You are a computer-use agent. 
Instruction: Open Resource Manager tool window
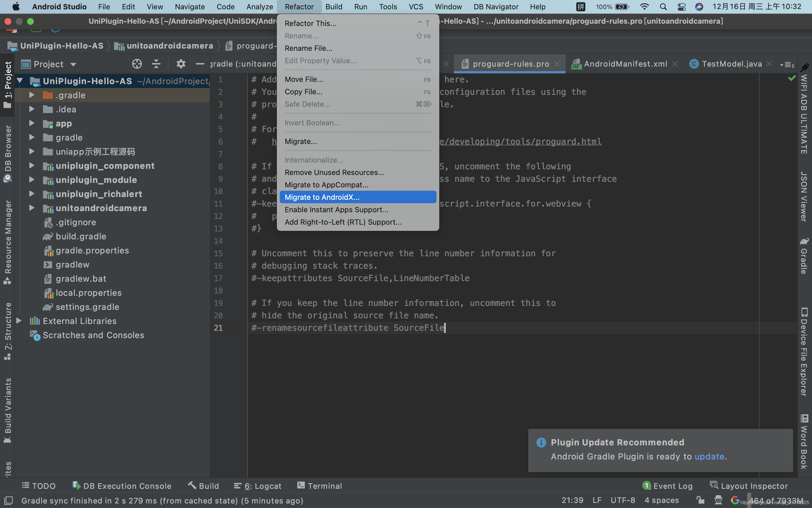[7, 242]
